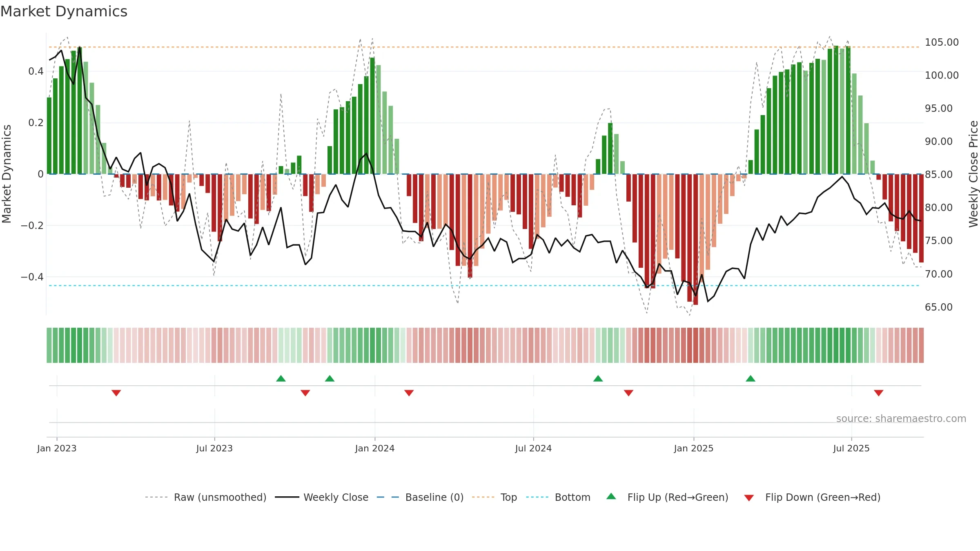Click the −0.4 tick on the left axis
Screen dimensions: 980x551
tap(32, 277)
